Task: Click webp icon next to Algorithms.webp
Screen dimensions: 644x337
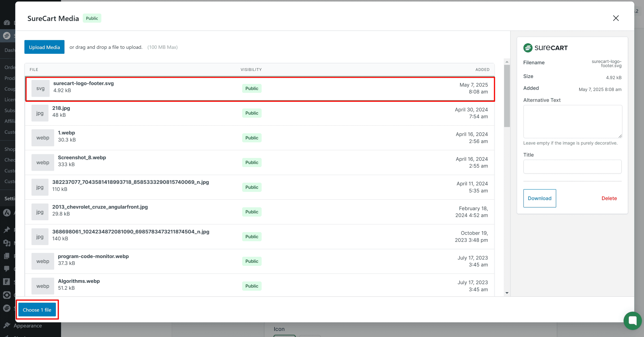Action: [x=43, y=286]
